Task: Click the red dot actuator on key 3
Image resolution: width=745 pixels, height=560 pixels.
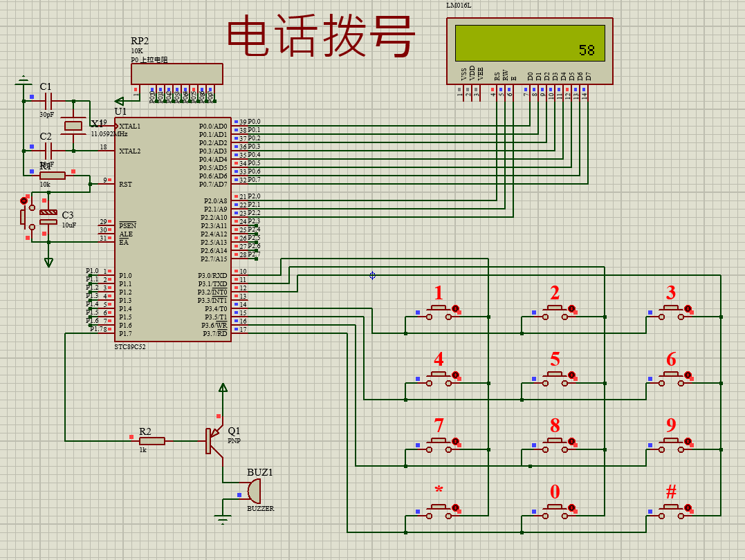Action: 688,309
